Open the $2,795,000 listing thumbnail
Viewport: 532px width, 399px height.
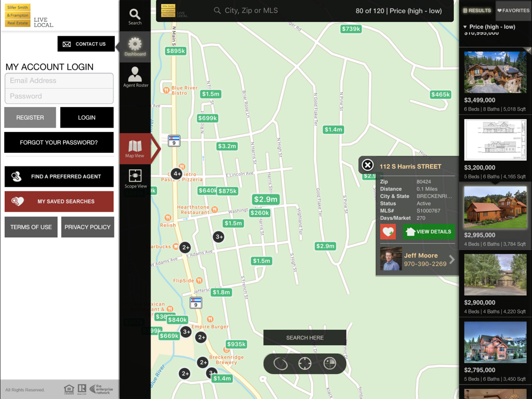click(x=495, y=342)
